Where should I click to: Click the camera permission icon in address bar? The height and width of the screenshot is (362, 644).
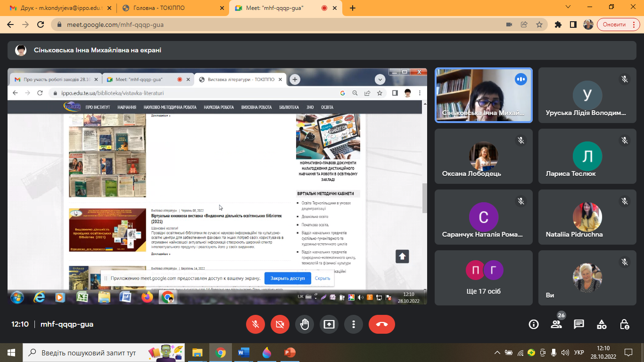(509, 25)
